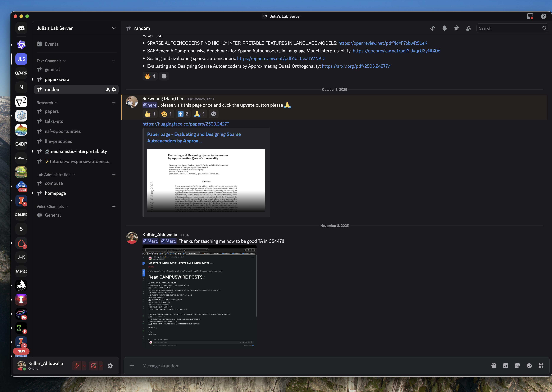Open the GIF picker
Image resolution: width=552 pixels, height=392 pixels.
click(506, 366)
